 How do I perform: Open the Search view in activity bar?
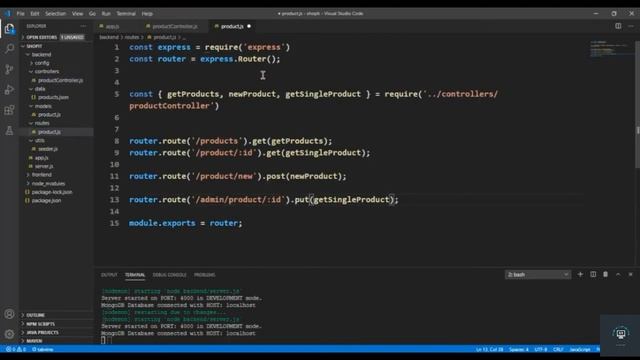click(x=9, y=49)
